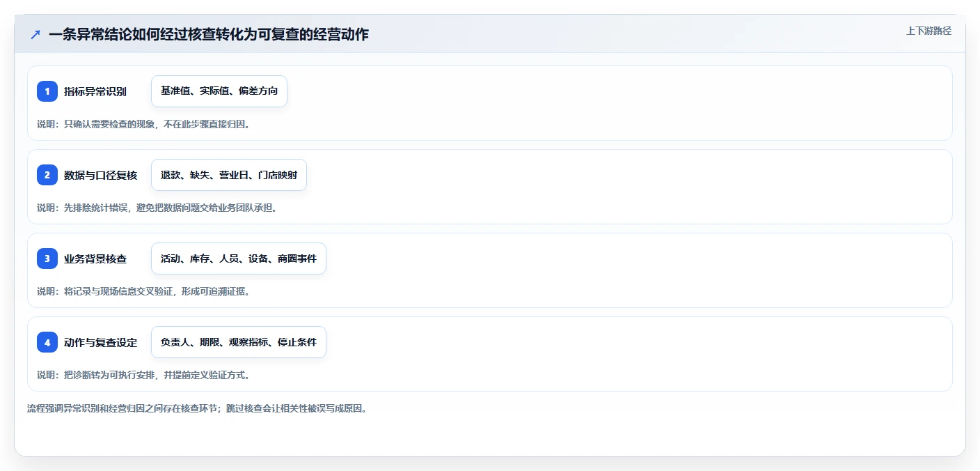Select the 活动、库存、人员、设备、商圈事件 chip
Viewport: 980px width, 471px height.
(239, 258)
